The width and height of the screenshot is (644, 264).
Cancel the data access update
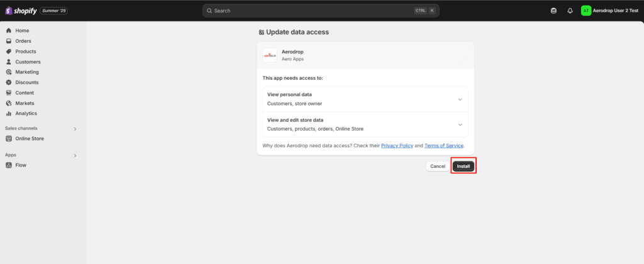[437, 167]
